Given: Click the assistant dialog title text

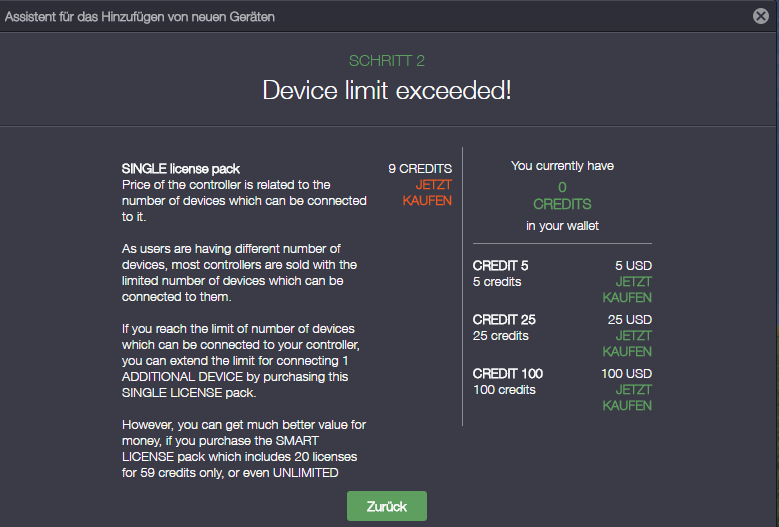Looking at the screenshot, I should [140, 17].
